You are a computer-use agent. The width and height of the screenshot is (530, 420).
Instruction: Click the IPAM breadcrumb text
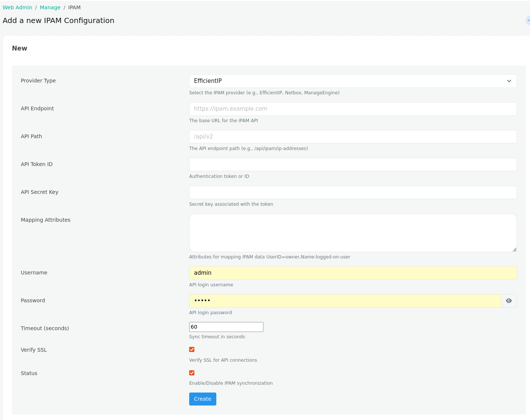[74, 7]
